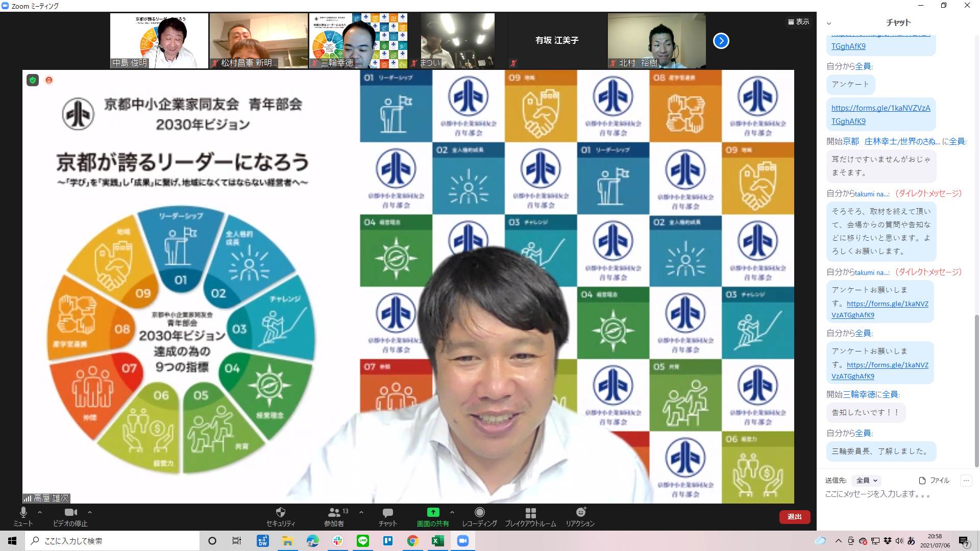Open share screen options chevron
This screenshot has width=980, height=551.
pos(452,512)
